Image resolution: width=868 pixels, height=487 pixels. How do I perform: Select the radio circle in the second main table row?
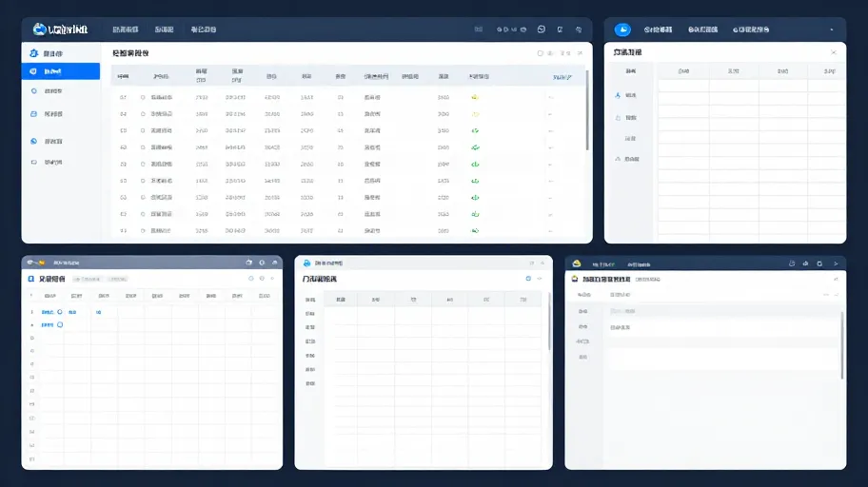(143, 114)
